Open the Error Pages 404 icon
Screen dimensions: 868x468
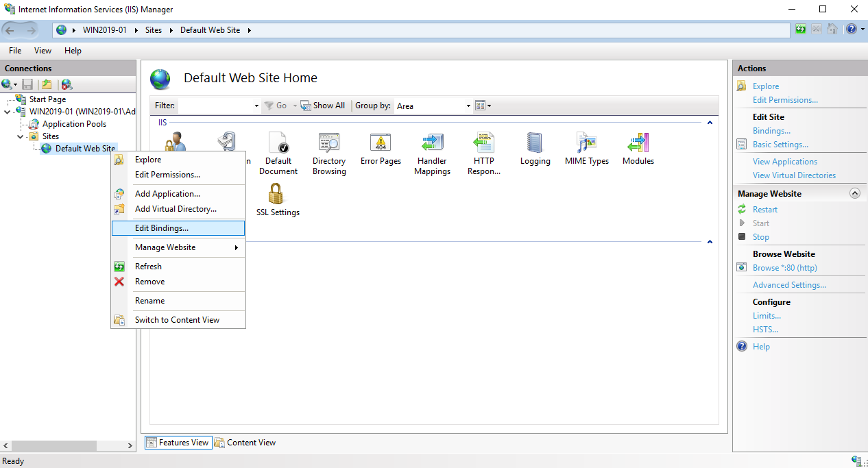coord(381,143)
